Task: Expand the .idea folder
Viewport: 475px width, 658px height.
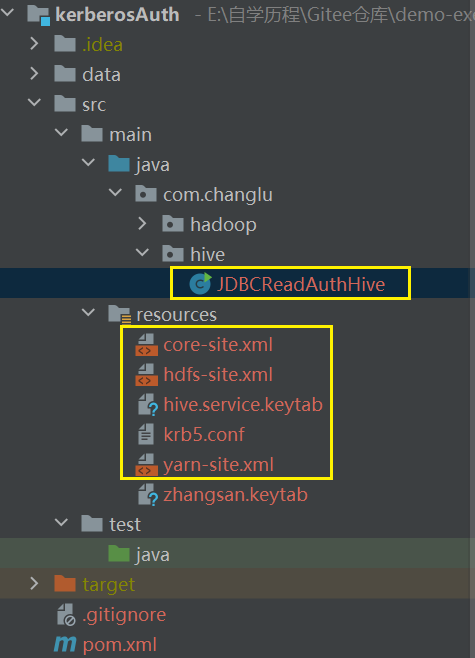Action: click(34, 44)
